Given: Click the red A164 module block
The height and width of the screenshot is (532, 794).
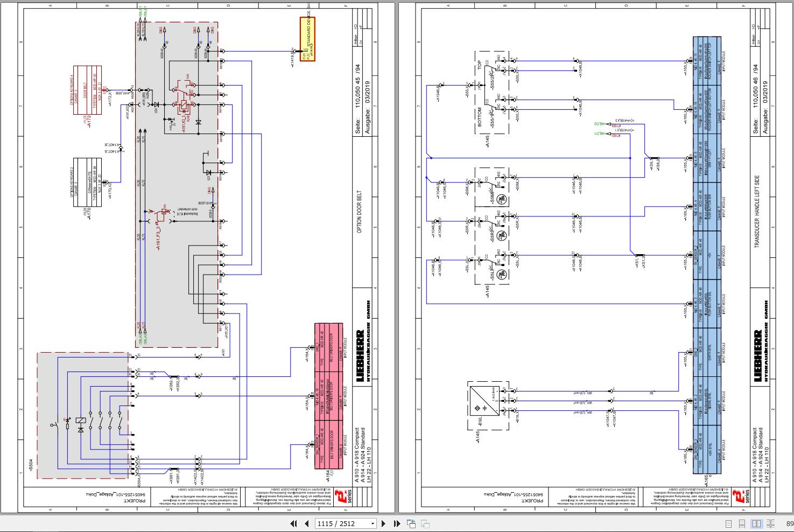Looking at the screenshot, I should (328, 397).
